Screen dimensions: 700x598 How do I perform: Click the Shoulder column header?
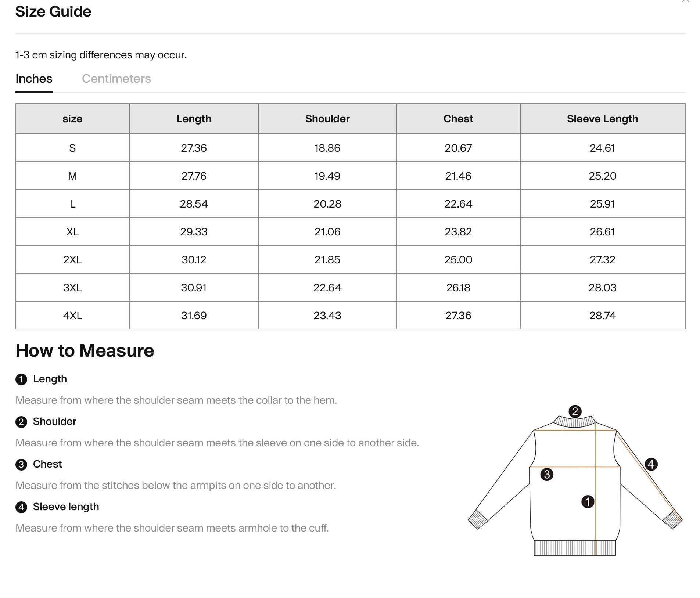pyautogui.click(x=327, y=119)
